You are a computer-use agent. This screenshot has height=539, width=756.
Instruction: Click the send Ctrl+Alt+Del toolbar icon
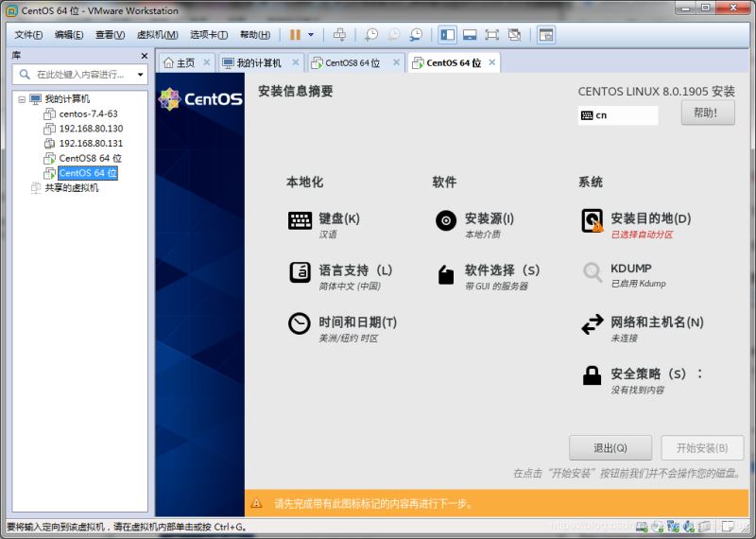coord(339,35)
